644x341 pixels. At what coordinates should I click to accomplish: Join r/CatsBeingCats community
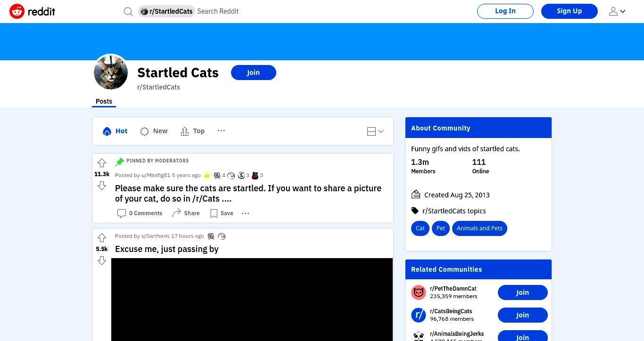pos(522,315)
